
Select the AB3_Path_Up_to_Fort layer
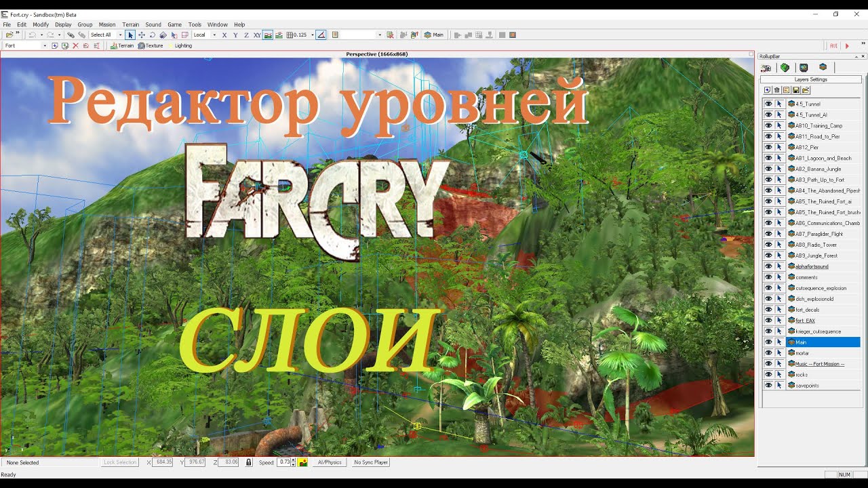pos(823,180)
